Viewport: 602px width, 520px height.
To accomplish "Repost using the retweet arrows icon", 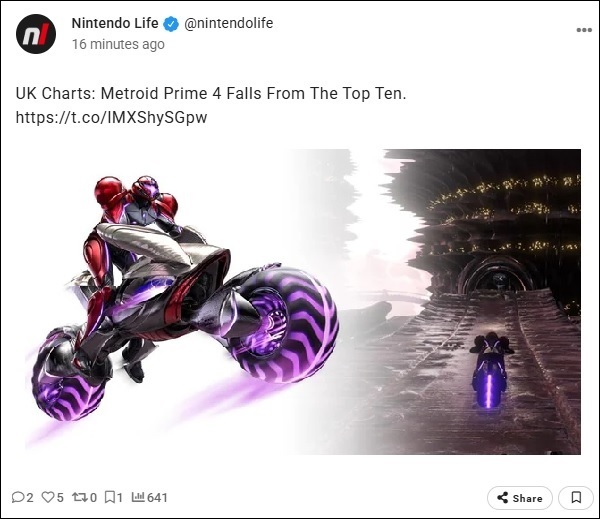I will [79, 497].
